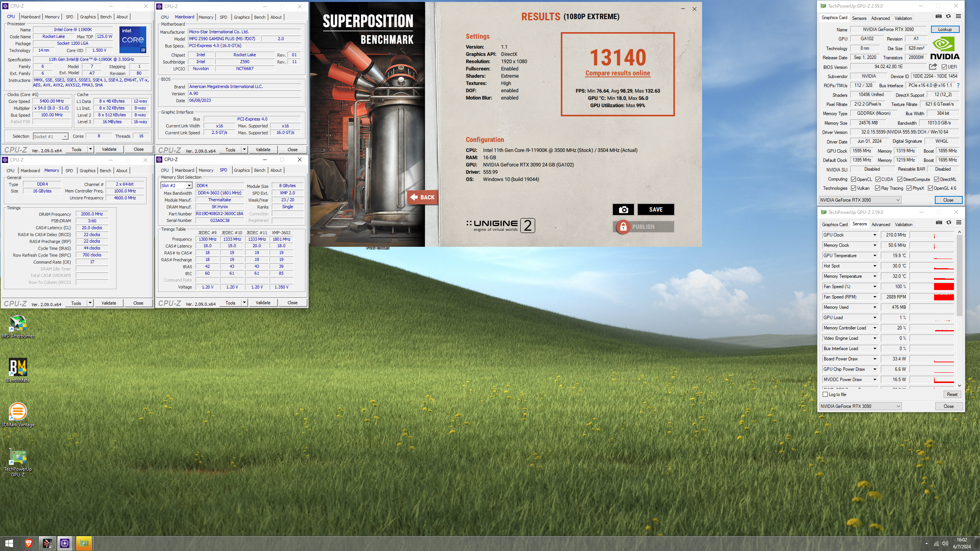Click Bus Interface question mark icon
Screen dimensions: 980x551
[958, 85]
